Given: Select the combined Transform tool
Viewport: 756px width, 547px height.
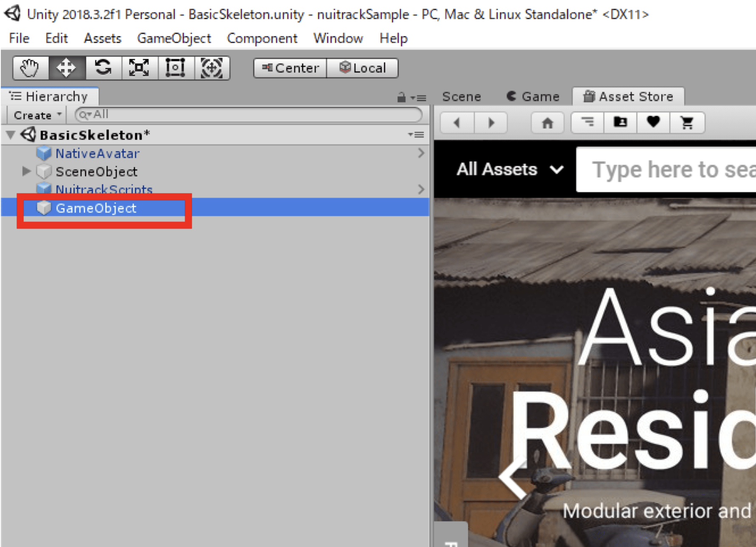Looking at the screenshot, I should click(x=212, y=68).
